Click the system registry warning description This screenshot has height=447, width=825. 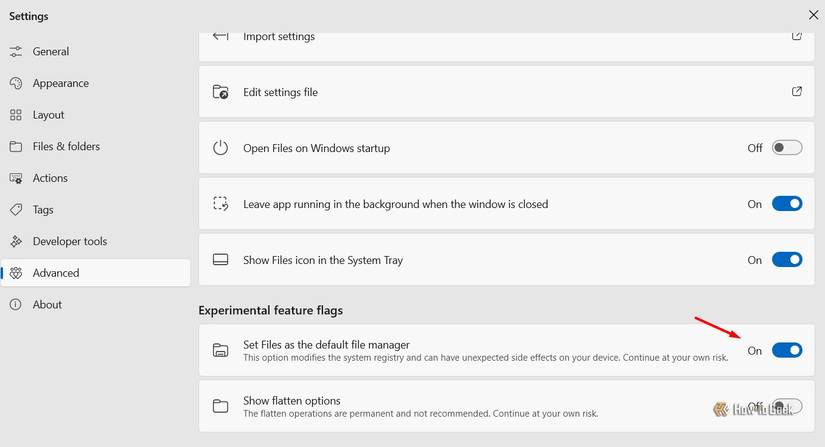tap(486, 358)
